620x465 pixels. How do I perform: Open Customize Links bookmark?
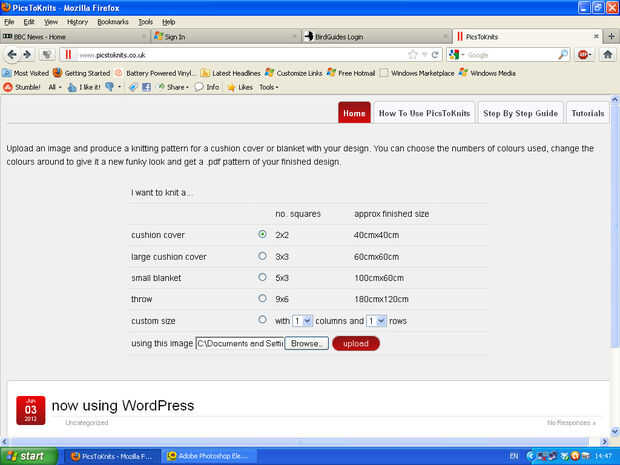point(294,73)
